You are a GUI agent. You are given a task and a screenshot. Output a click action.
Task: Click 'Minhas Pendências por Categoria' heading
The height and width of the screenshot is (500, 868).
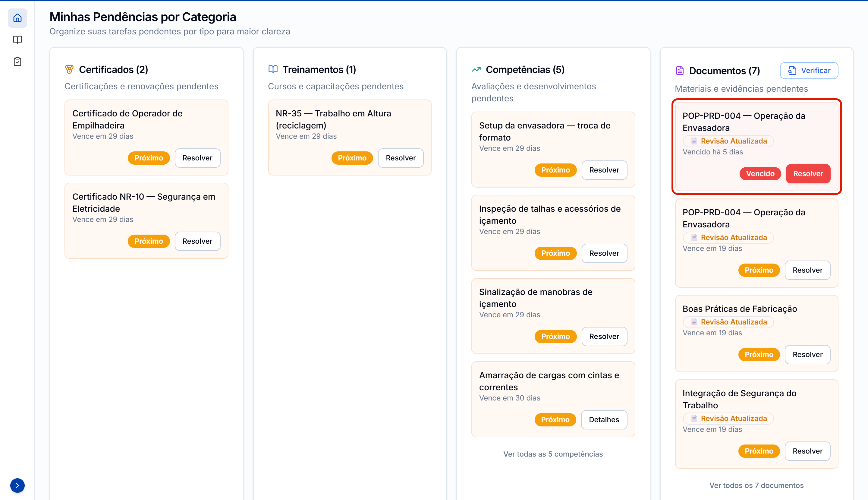click(x=143, y=17)
